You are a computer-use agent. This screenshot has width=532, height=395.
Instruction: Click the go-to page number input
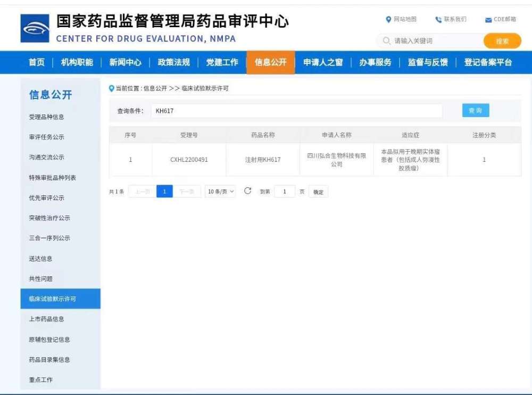tap(284, 192)
